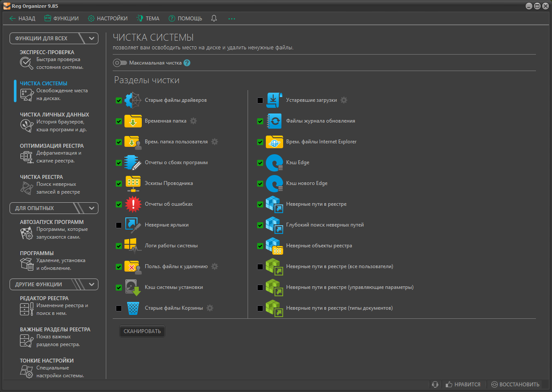552x392 pixels.
Task: Collapse the ФУНКЦИИ ДЛЯ ВСЕХ section
Action: tap(91, 39)
